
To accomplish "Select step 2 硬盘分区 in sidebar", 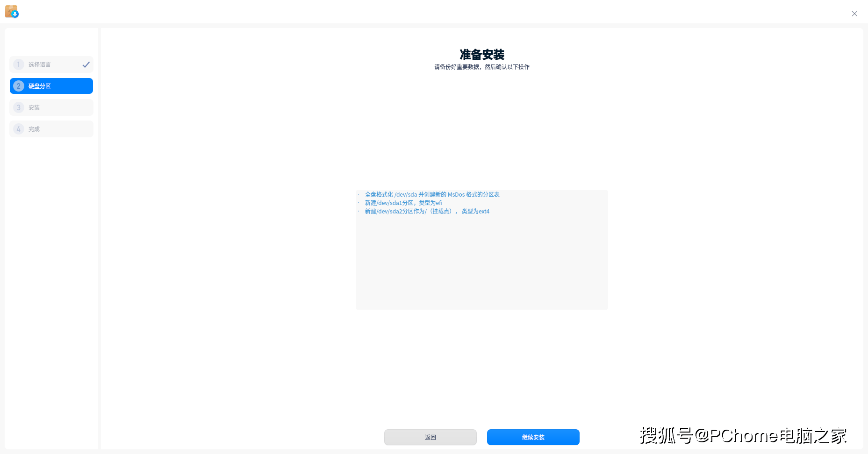I will pos(51,86).
